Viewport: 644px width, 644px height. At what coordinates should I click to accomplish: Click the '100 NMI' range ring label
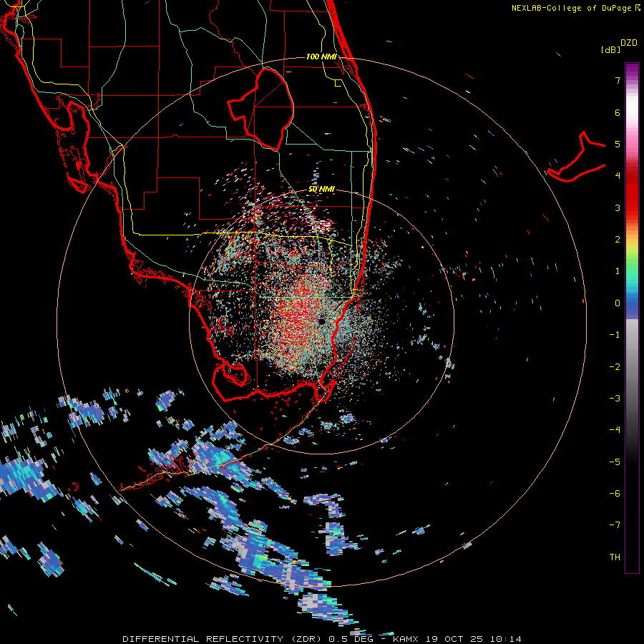[x=321, y=57]
